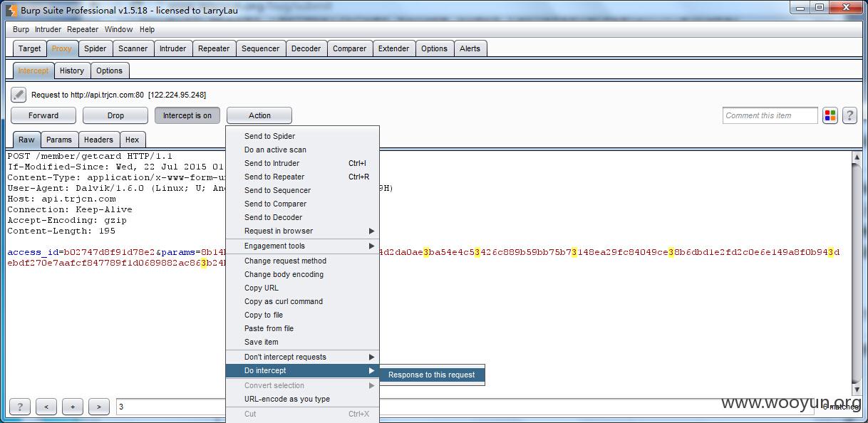Choose Send to Intruder
868x423 pixels.
click(x=302, y=163)
